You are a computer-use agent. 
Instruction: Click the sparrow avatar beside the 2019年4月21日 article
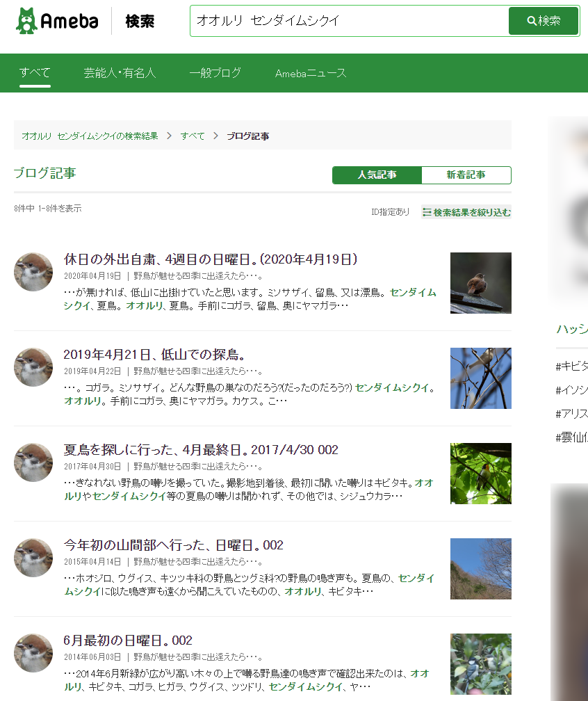(x=33, y=367)
